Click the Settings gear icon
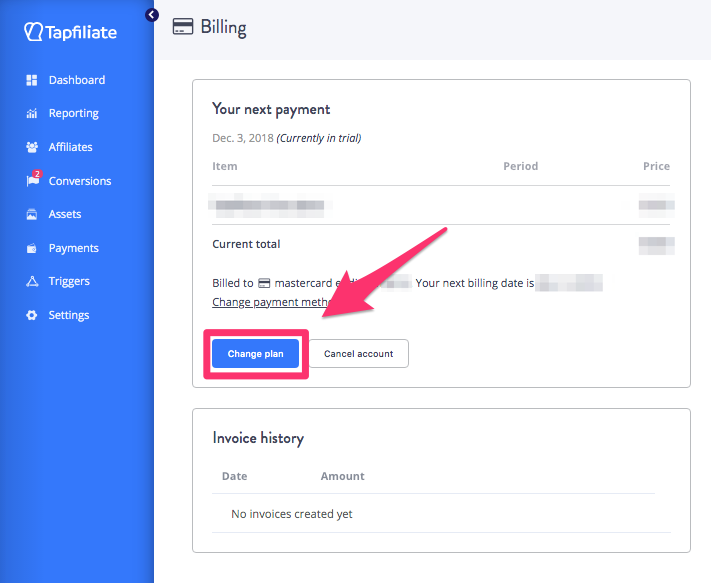711x583 pixels. [x=32, y=315]
